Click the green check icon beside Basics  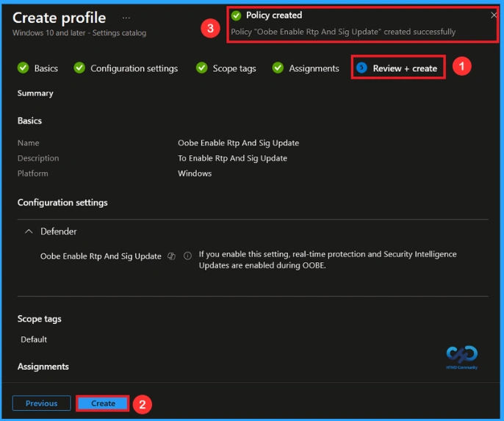[x=24, y=68]
